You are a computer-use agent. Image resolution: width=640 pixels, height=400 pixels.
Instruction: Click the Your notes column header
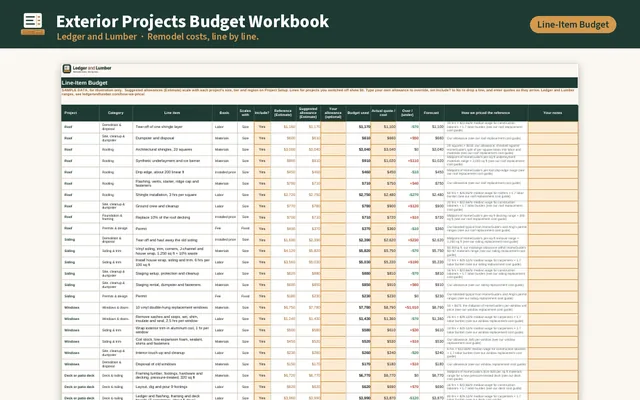[553, 113]
